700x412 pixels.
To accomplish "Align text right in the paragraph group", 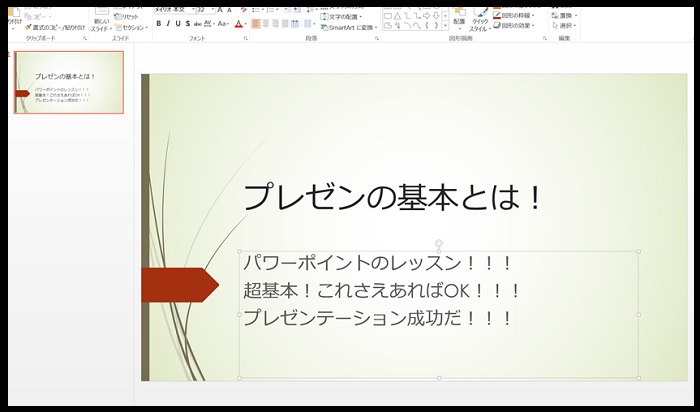I will [x=275, y=24].
